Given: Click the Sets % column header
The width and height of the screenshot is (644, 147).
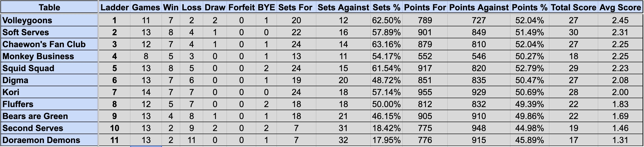Looking at the screenshot, I should point(387,7).
